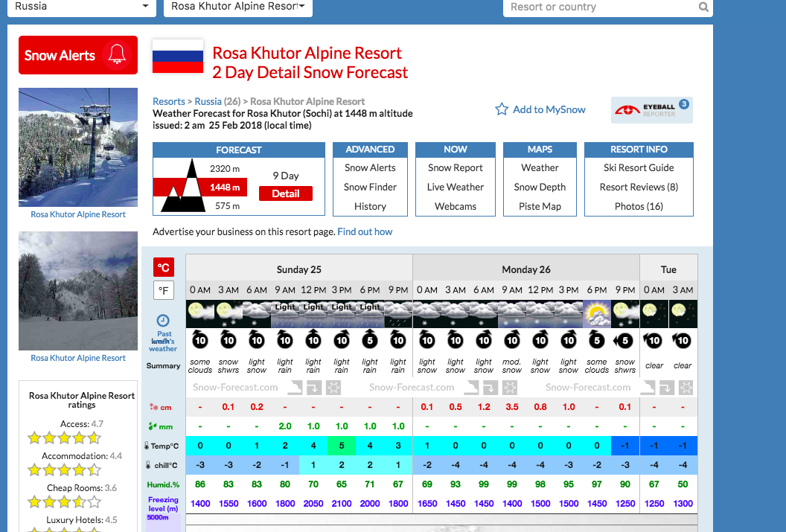
Task: Open Photos (16)
Action: (639, 206)
